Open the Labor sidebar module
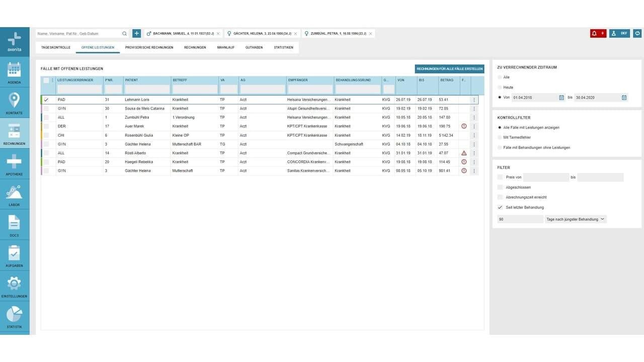Viewport: 644px width, 362px height. tap(14, 195)
